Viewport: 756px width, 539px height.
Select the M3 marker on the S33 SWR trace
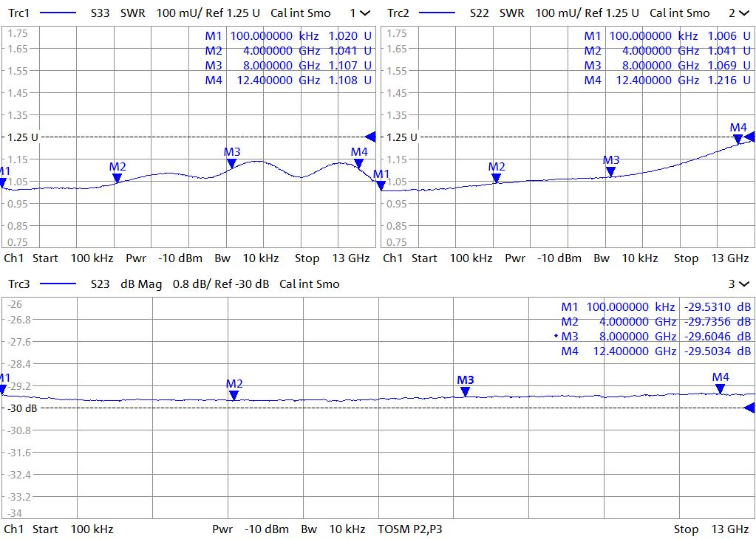(231, 163)
